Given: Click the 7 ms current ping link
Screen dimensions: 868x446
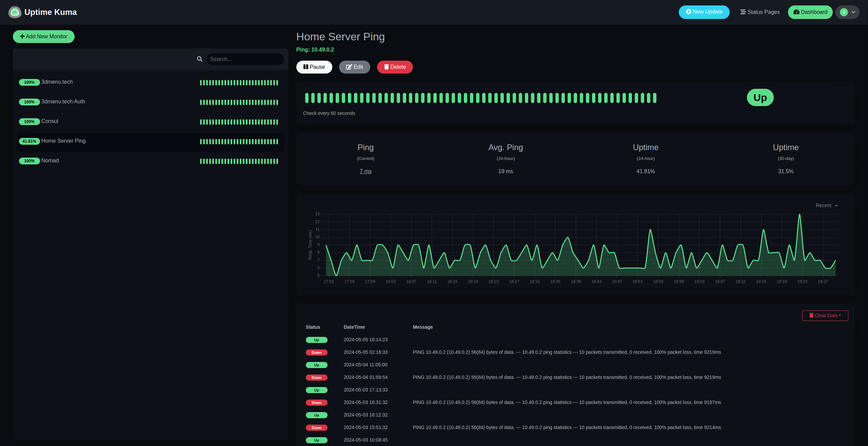Looking at the screenshot, I should coord(366,171).
